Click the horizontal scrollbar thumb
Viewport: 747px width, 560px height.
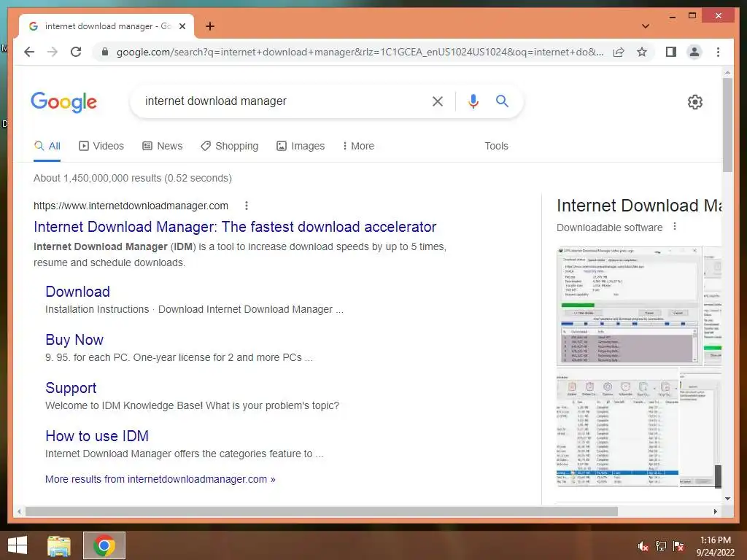(322, 511)
